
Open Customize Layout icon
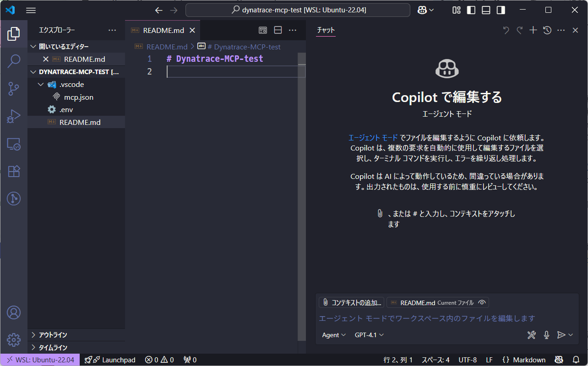pyautogui.click(x=457, y=10)
